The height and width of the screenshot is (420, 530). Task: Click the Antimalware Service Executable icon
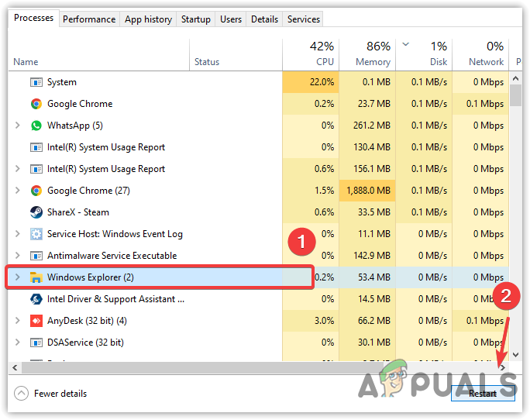[x=36, y=256]
